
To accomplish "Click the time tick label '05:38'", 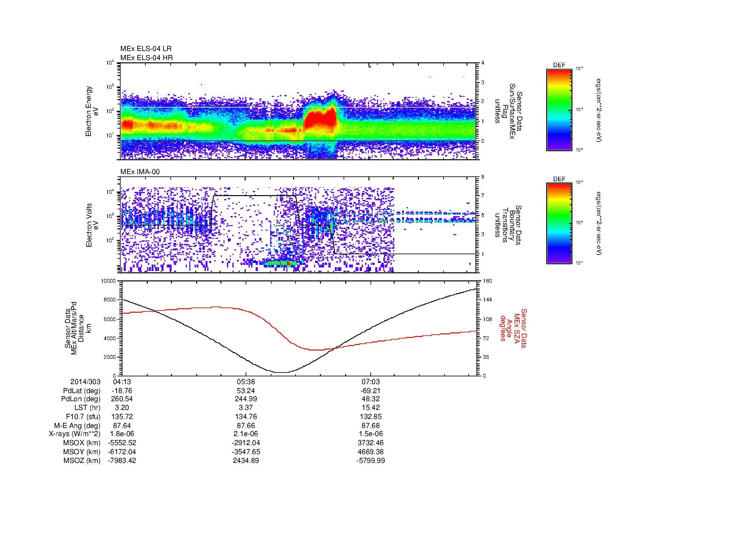I will (246, 382).
